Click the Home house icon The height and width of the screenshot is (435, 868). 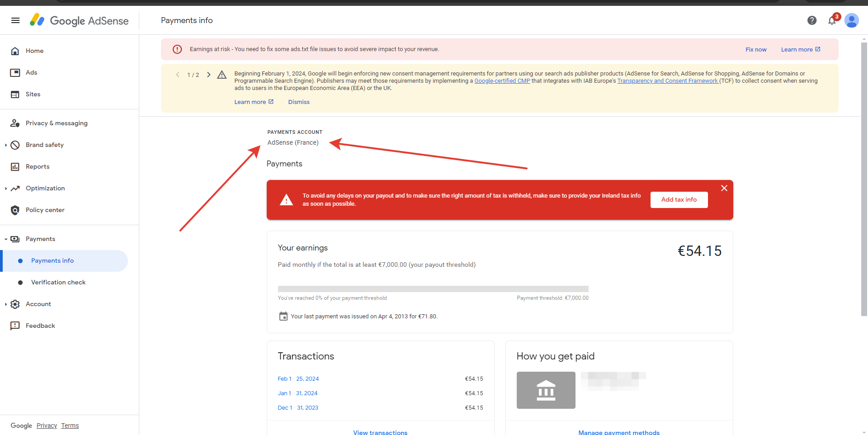(x=15, y=51)
